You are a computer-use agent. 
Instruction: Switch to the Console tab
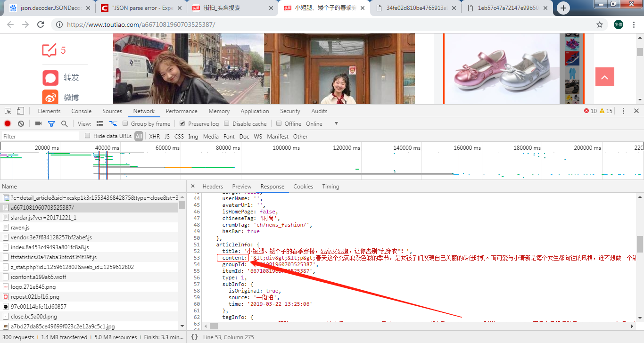[x=82, y=111]
